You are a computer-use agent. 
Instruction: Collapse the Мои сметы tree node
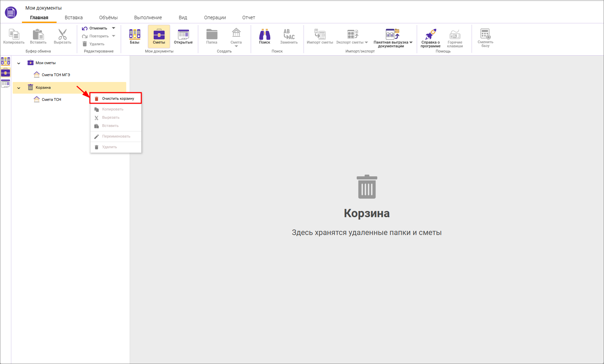pos(19,63)
